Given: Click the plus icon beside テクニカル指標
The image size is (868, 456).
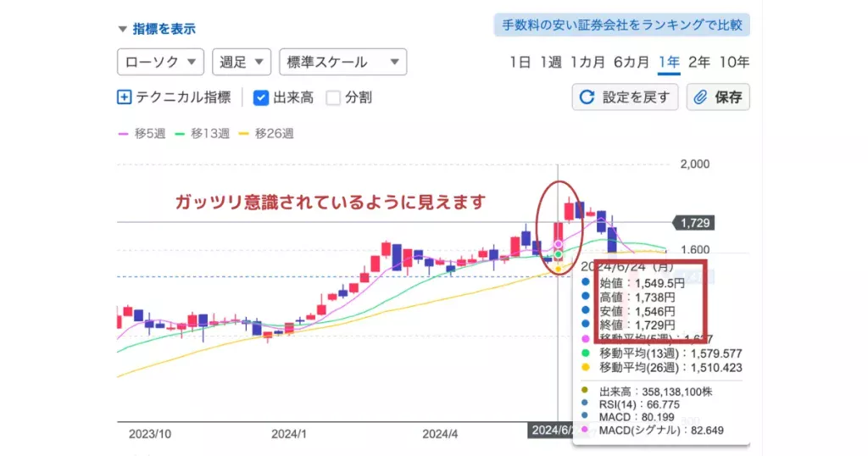Looking at the screenshot, I should pos(125,97).
